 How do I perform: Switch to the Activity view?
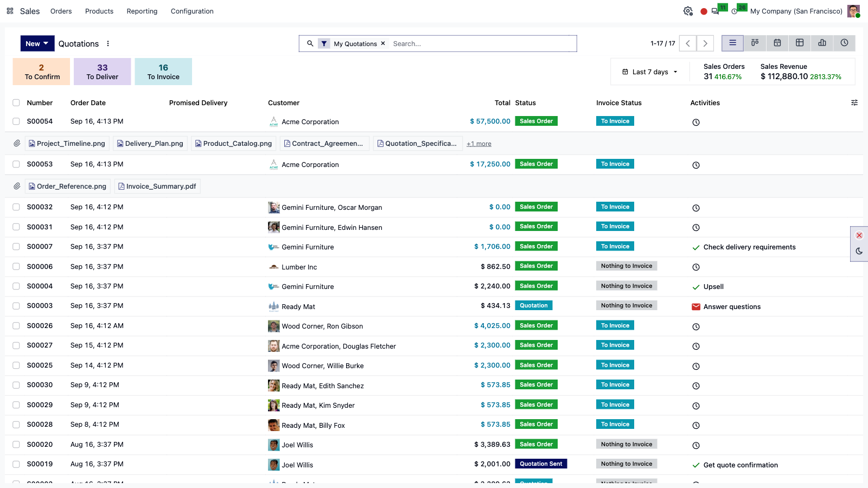pos(844,43)
